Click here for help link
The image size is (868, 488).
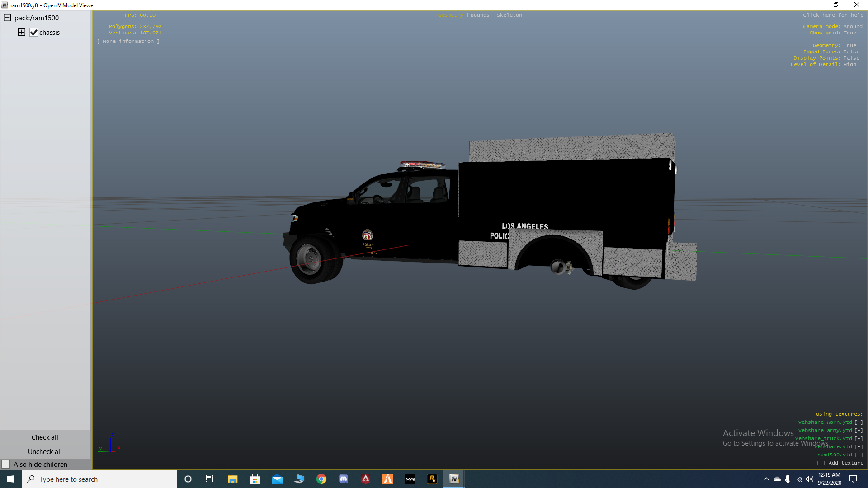[x=833, y=15]
